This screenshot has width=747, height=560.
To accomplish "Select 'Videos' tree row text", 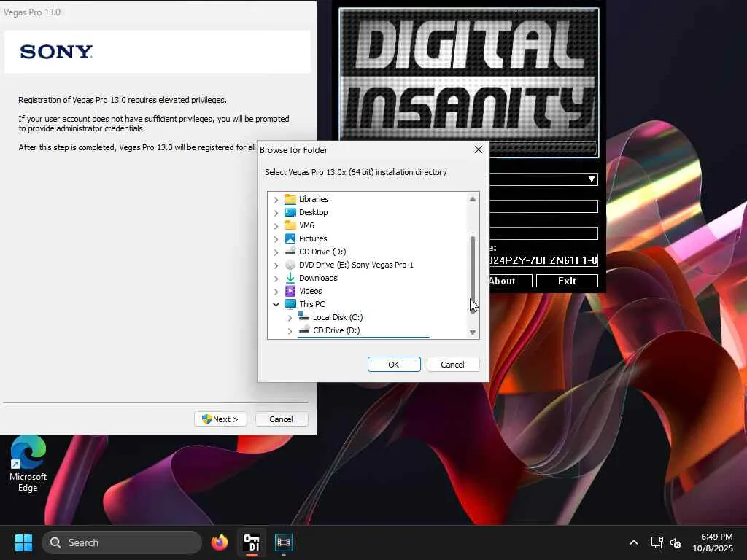I will point(311,291).
